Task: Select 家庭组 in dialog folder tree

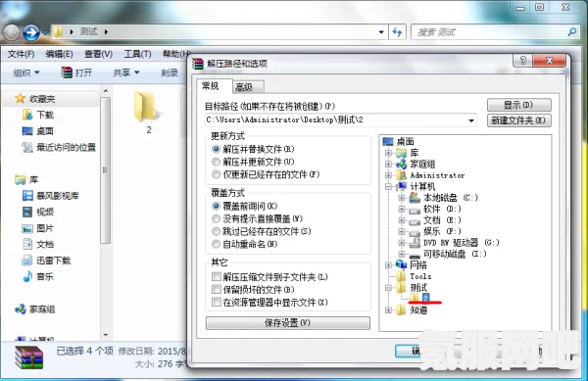Action: pyautogui.click(x=422, y=164)
